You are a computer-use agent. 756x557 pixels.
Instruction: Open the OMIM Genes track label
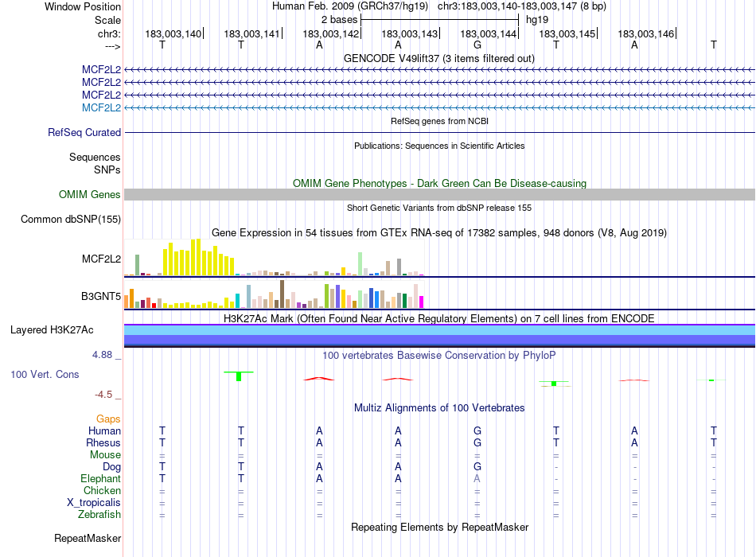point(90,194)
